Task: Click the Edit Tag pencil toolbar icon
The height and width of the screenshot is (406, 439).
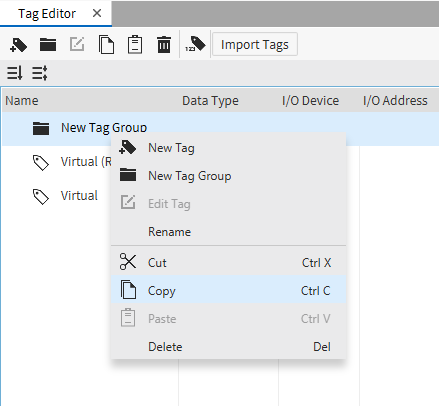Action: click(x=77, y=44)
